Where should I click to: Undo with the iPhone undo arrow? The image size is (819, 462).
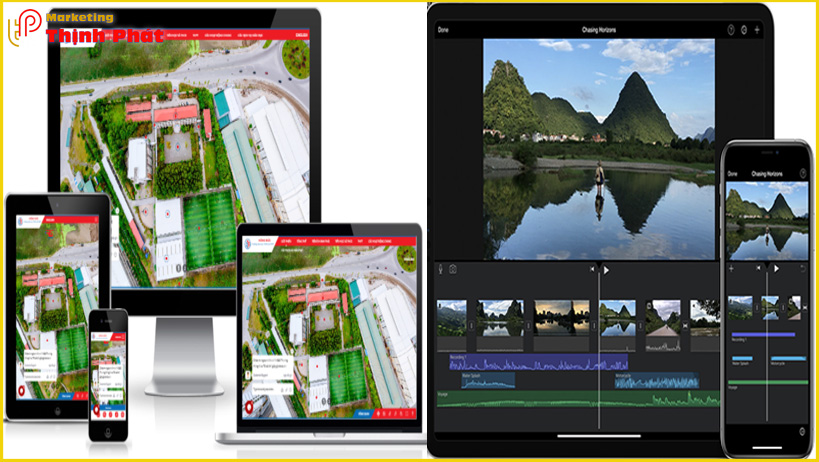pyautogui.click(x=803, y=268)
